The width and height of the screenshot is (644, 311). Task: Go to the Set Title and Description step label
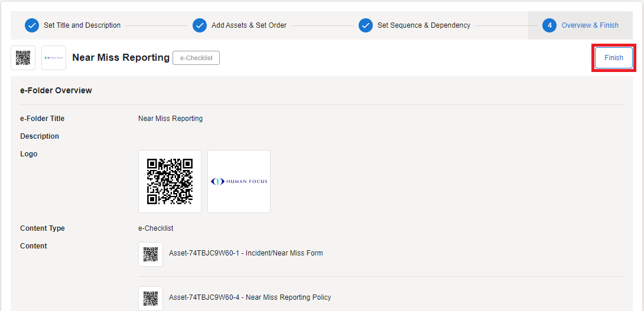[x=82, y=25]
